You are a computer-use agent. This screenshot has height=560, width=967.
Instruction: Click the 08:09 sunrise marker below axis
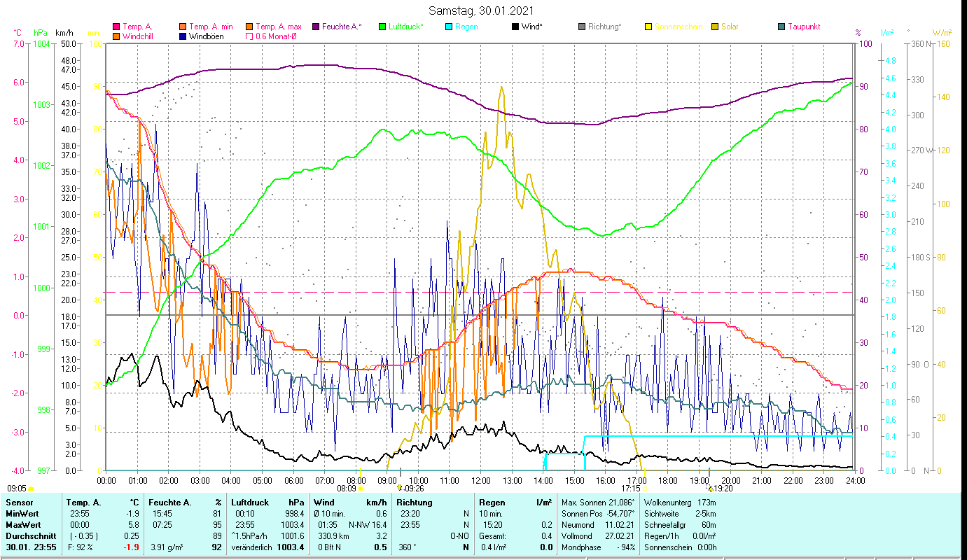[347, 489]
